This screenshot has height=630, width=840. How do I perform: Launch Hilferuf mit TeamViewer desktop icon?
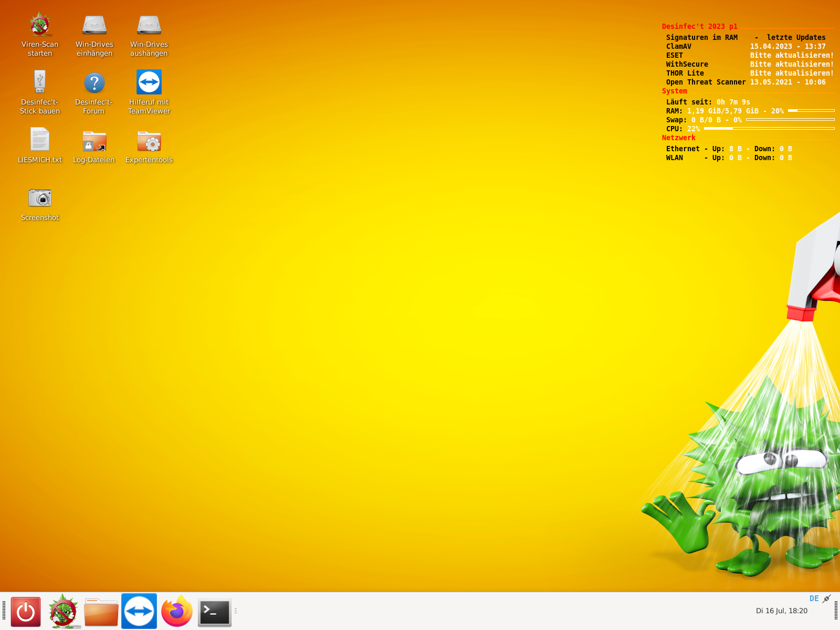click(x=149, y=83)
